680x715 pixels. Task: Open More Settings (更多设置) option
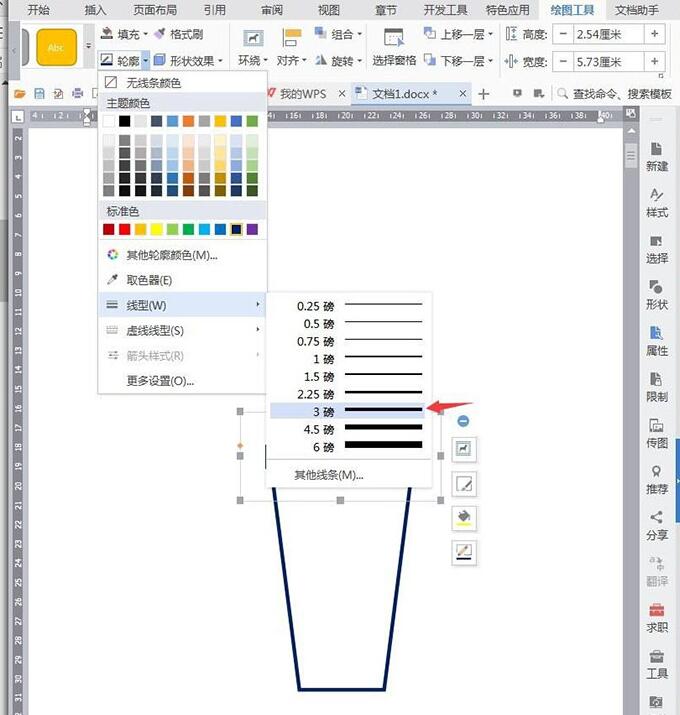(182, 380)
